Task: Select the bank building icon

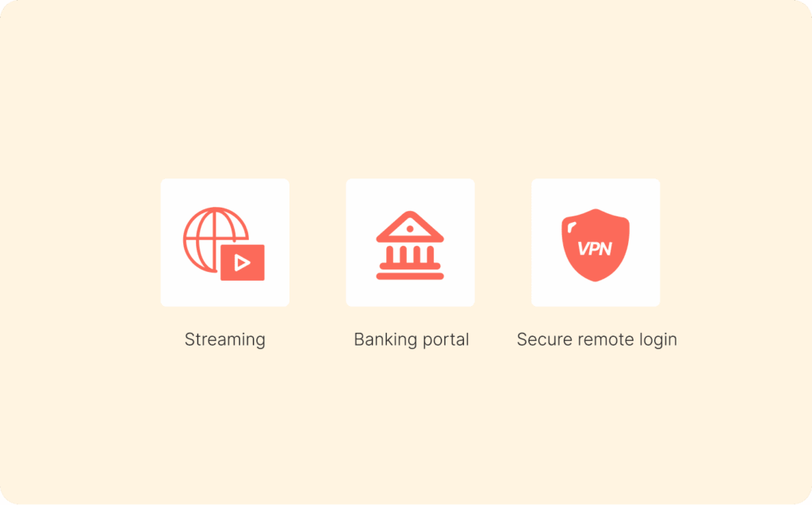Action: pyautogui.click(x=410, y=246)
